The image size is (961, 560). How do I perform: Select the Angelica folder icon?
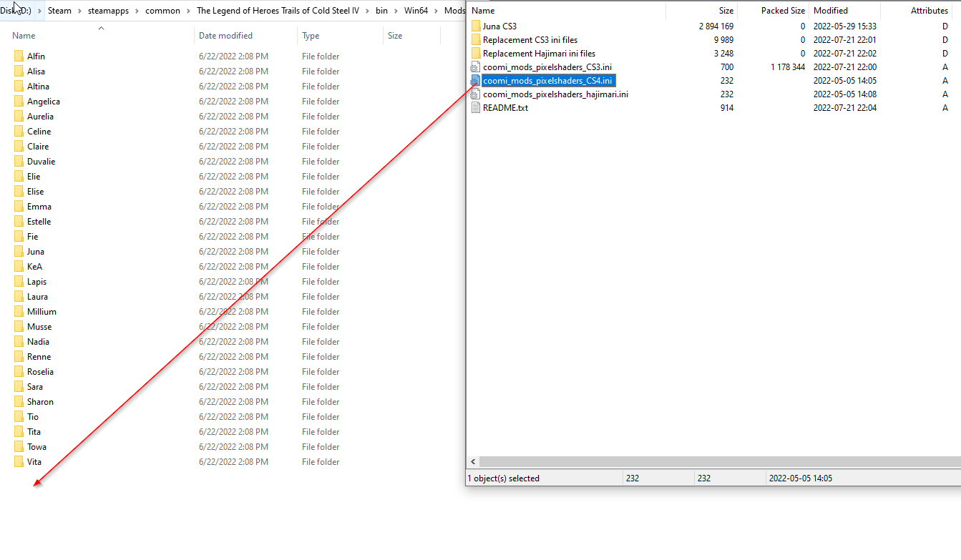pyautogui.click(x=19, y=101)
